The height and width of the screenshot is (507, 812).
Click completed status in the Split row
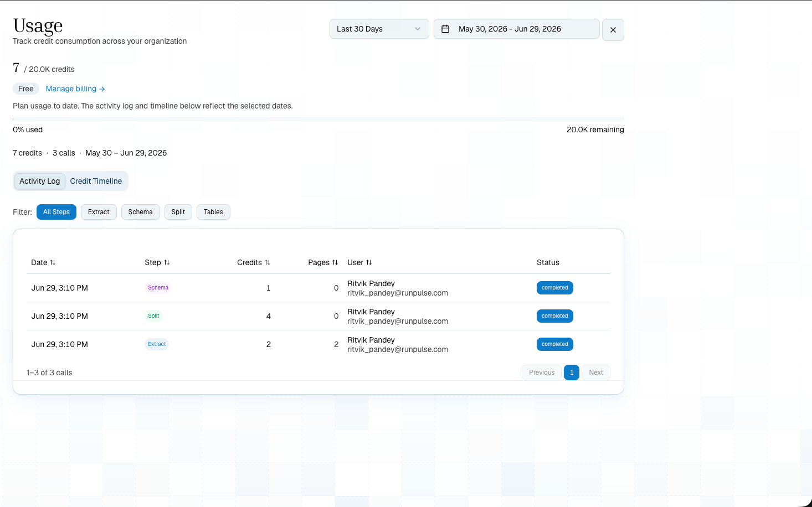tap(555, 316)
